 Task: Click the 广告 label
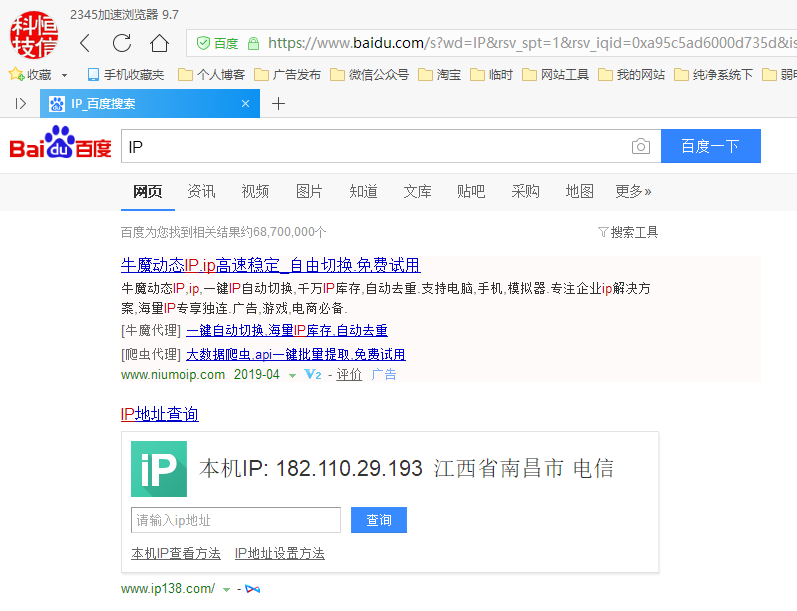pos(384,375)
